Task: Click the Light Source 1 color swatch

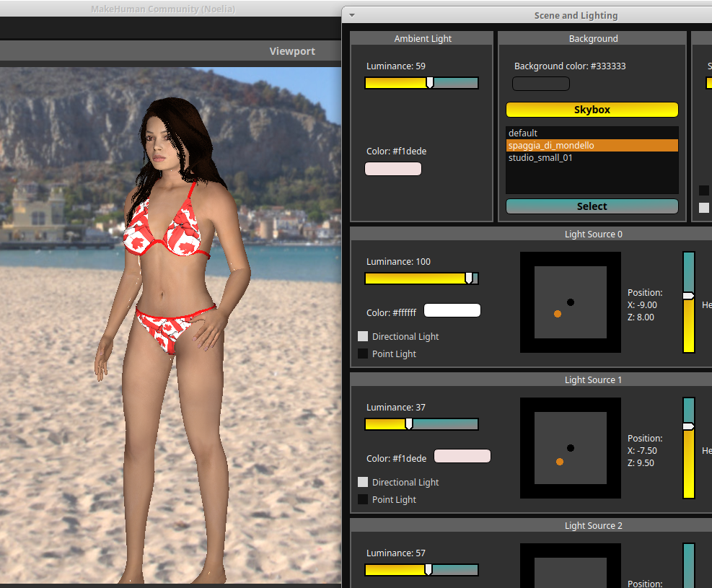Action: tap(462, 457)
